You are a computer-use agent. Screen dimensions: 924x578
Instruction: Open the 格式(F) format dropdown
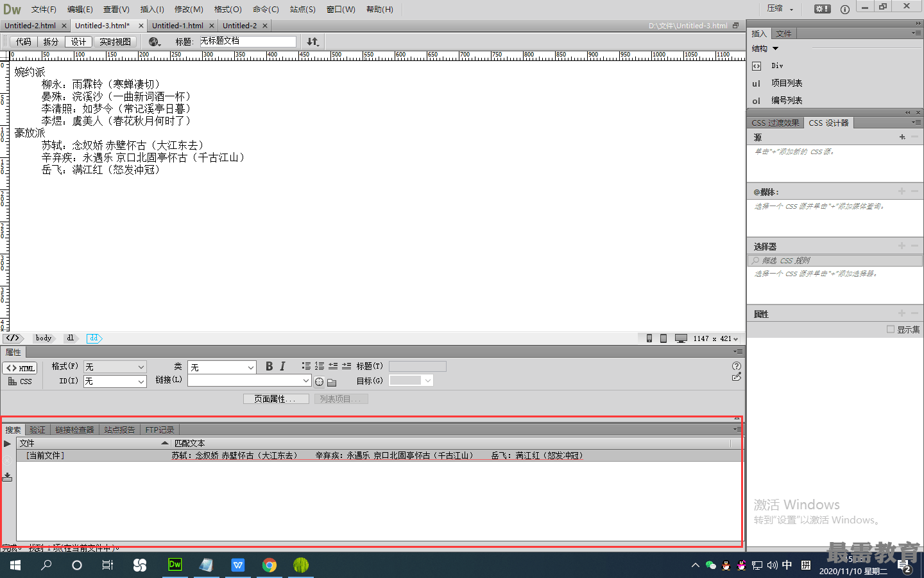point(115,367)
